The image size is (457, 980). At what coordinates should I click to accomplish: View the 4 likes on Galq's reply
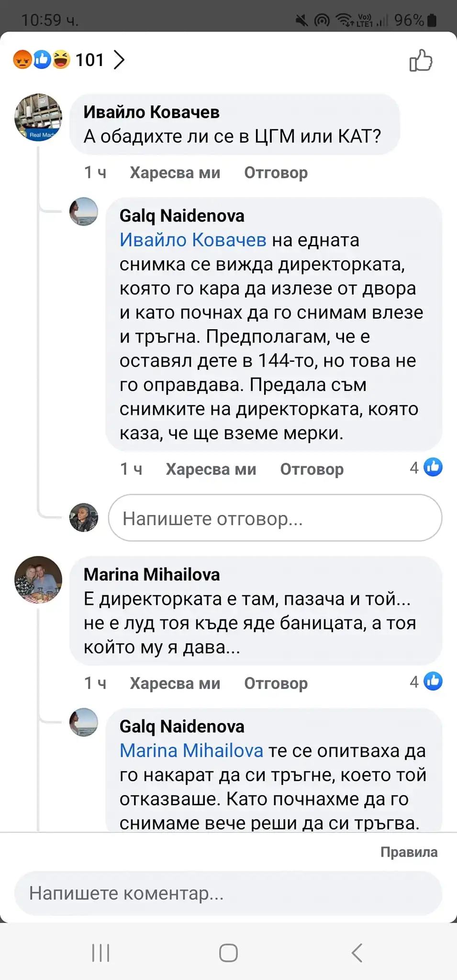click(x=426, y=468)
